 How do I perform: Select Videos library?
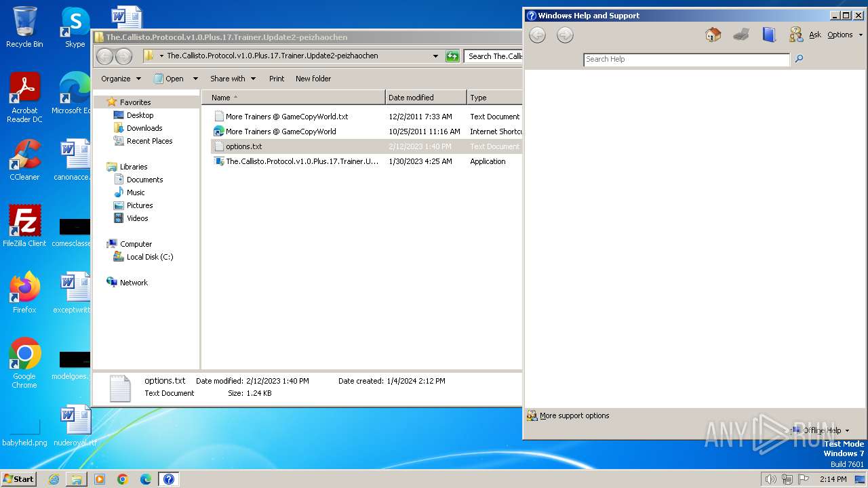click(137, 218)
